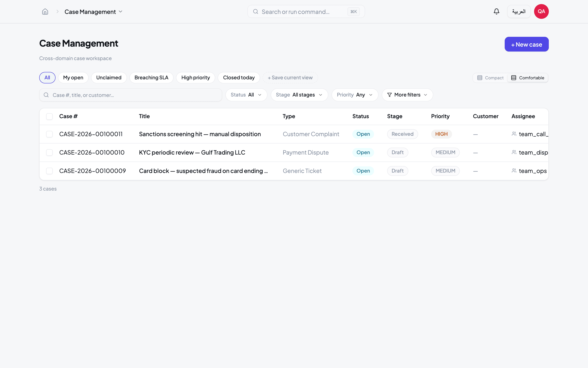Focus the Case #, title, or customer field
Viewport: 588px width, 368px height.
pyautogui.click(x=131, y=95)
